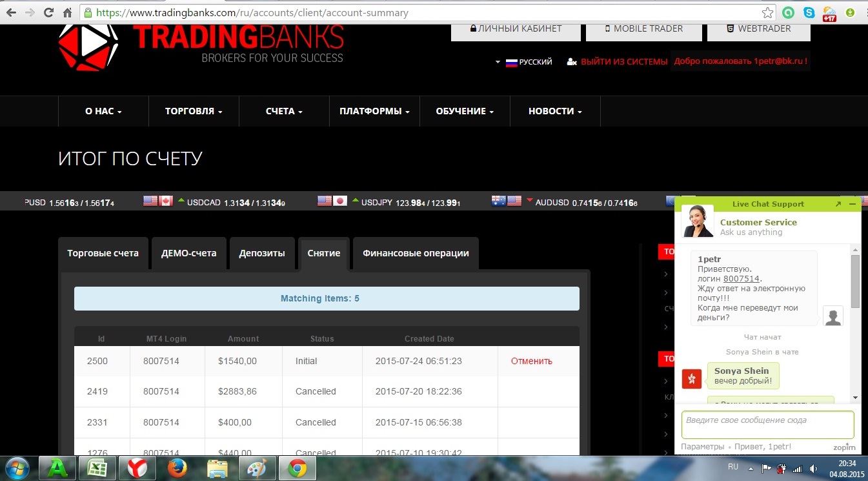
Task: Open Skype extension icon in toolbar
Action: (x=809, y=12)
